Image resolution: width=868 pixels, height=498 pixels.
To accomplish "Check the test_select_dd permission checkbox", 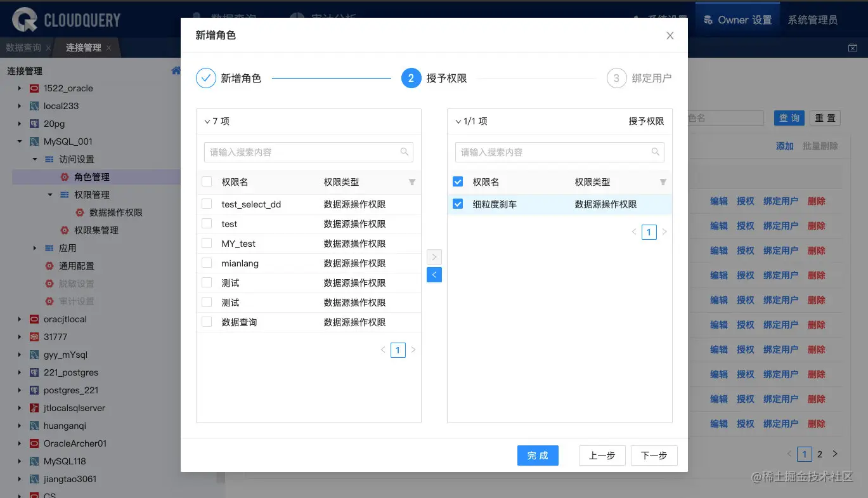I will [207, 204].
